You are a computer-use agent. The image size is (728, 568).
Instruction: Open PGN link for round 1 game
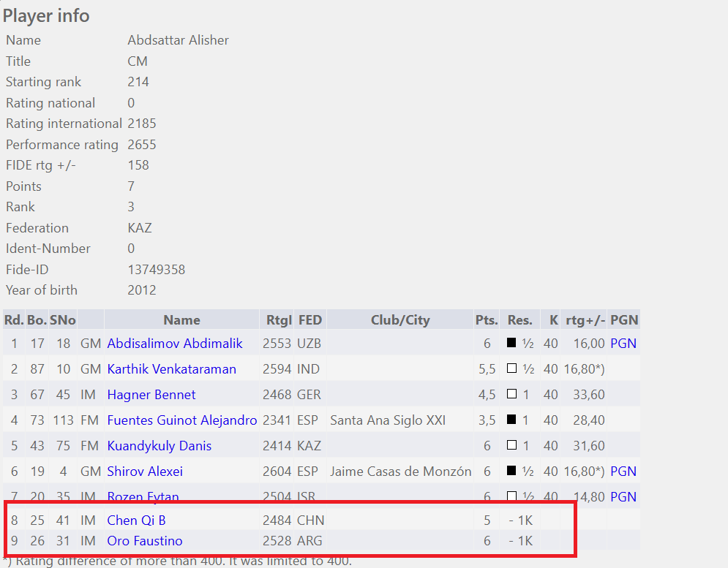(x=623, y=344)
